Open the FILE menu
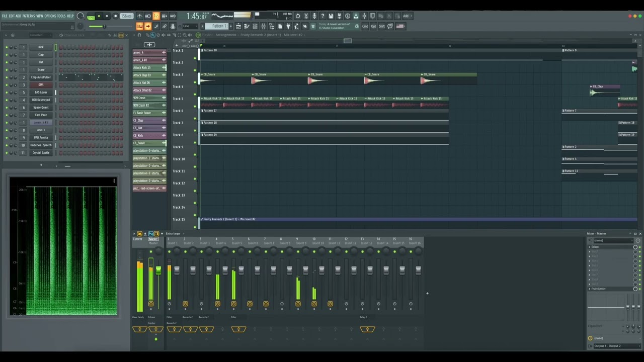 5,16
